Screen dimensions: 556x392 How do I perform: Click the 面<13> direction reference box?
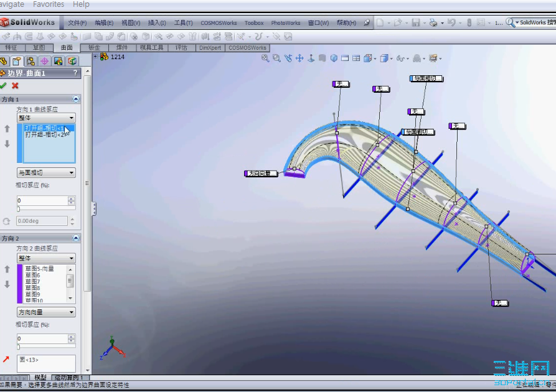click(46, 363)
